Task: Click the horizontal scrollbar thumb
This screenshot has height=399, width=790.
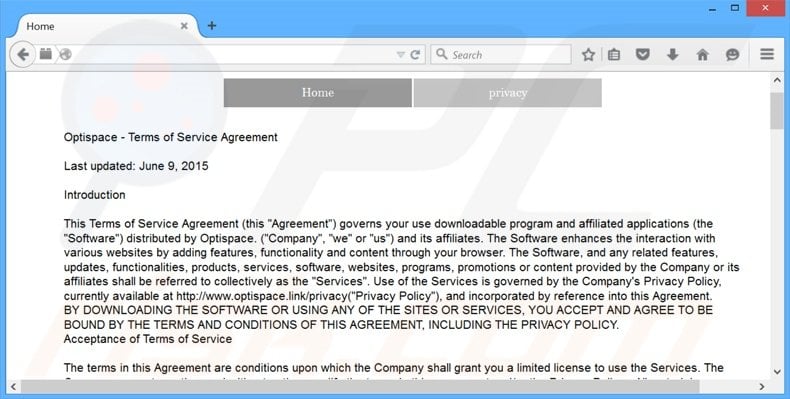Action: [360, 387]
